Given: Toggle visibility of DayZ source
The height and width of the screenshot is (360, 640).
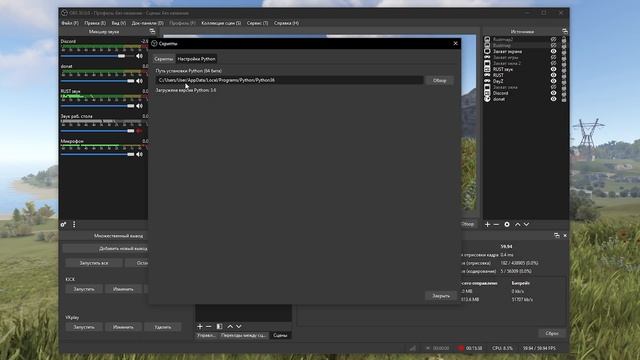Looking at the screenshot, I should coord(553,81).
